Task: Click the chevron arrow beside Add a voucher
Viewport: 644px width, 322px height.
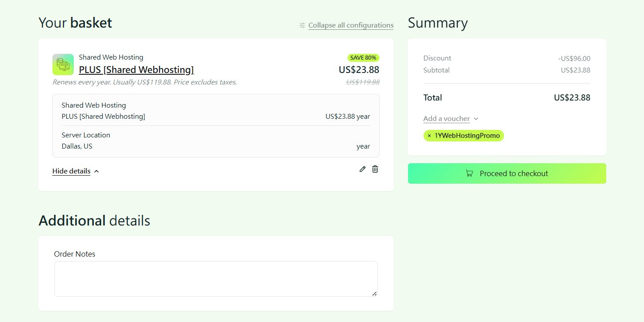Action: (476, 119)
